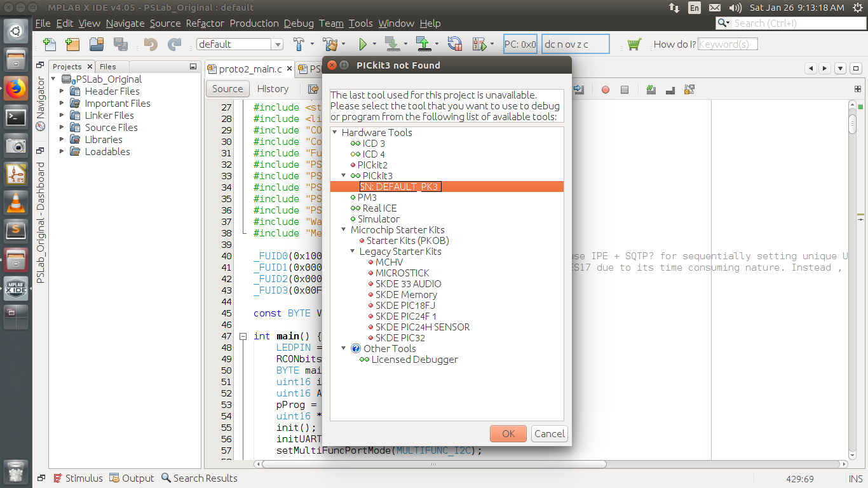This screenshot has width=868, height=488.
Task: Open the Run Project dropdown arrow
Action: 374,44
